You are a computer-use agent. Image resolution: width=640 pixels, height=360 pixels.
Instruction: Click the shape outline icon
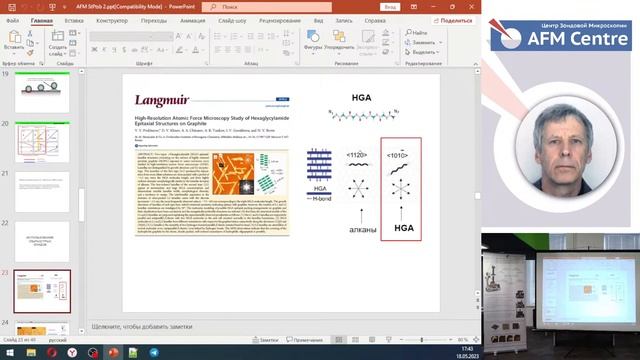386,42
